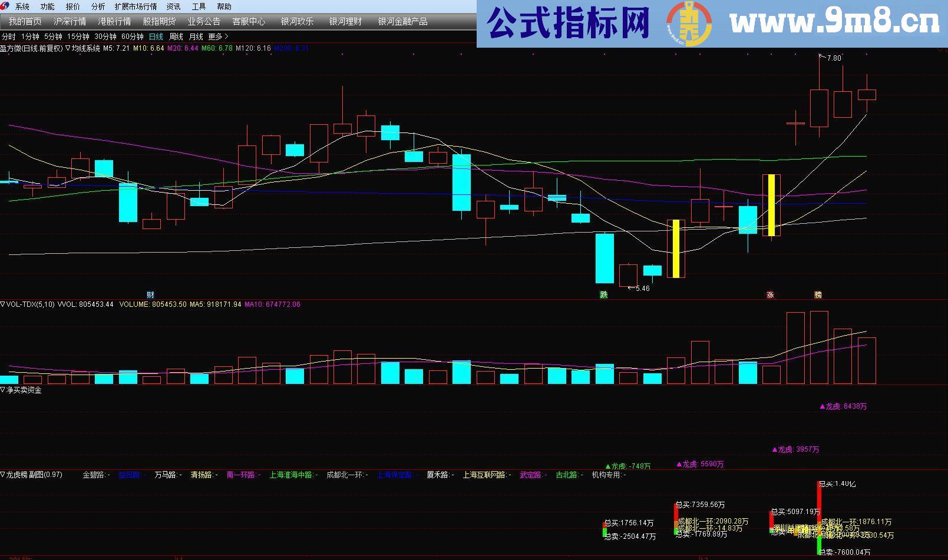Image resolution: width=948 pixels, height=560 pixels.
Task: Click the Galaxy Securities app logo icon
Action: pyautogui.click(x=5, y=6)
